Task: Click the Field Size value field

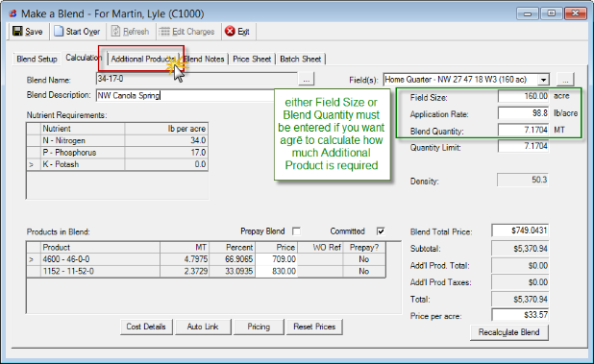Action: (x=523, y=96)
